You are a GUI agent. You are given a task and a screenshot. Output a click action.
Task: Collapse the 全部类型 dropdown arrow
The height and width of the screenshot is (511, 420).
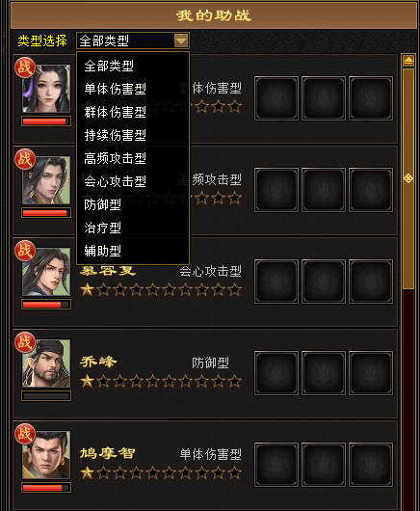tap(181, 40)
